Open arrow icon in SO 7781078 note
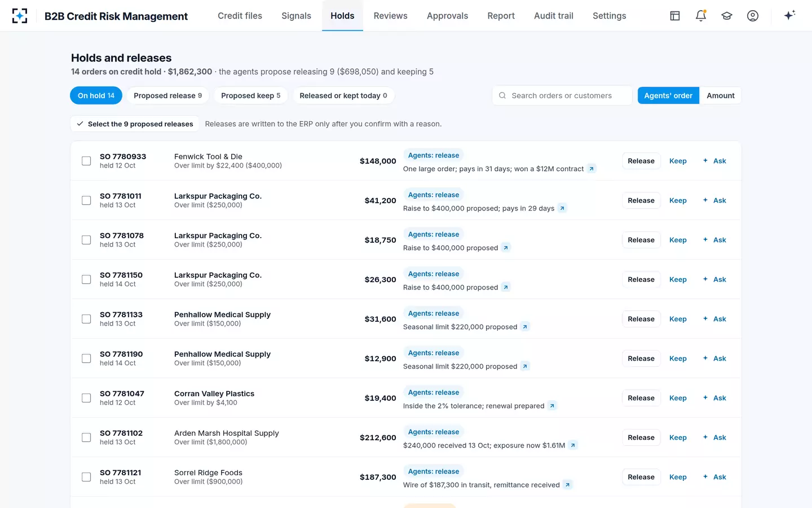 (x=506, y=248)
